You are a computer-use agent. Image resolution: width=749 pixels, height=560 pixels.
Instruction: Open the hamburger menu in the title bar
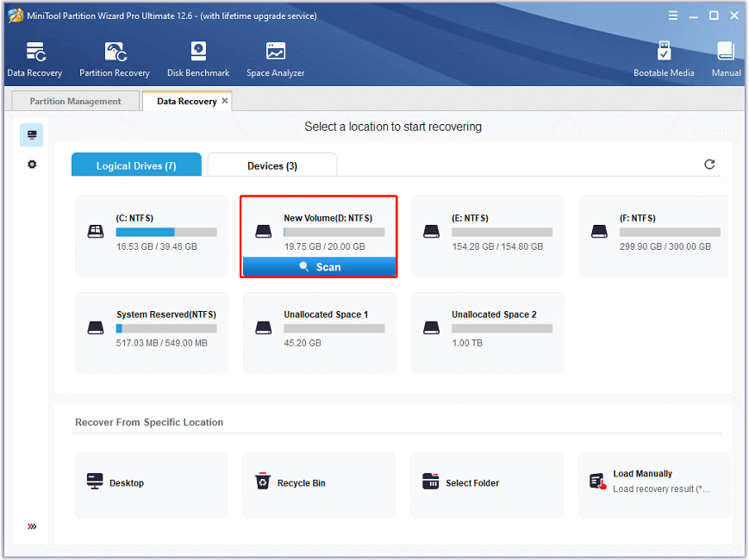673,16
